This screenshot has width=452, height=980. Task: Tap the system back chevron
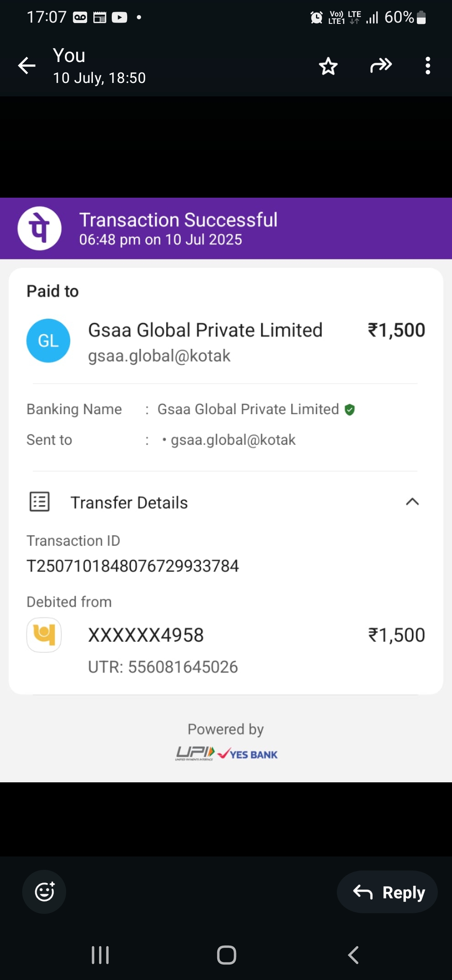(353, 955)
